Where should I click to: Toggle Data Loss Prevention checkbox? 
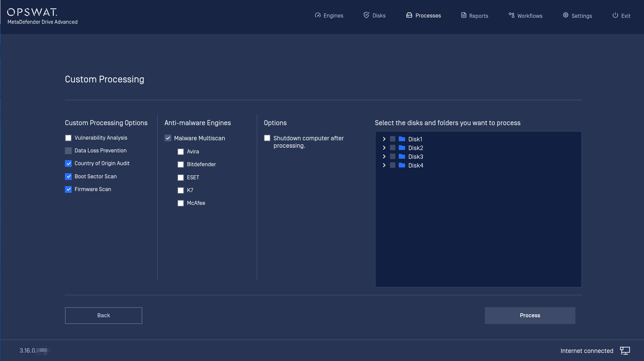68,151
